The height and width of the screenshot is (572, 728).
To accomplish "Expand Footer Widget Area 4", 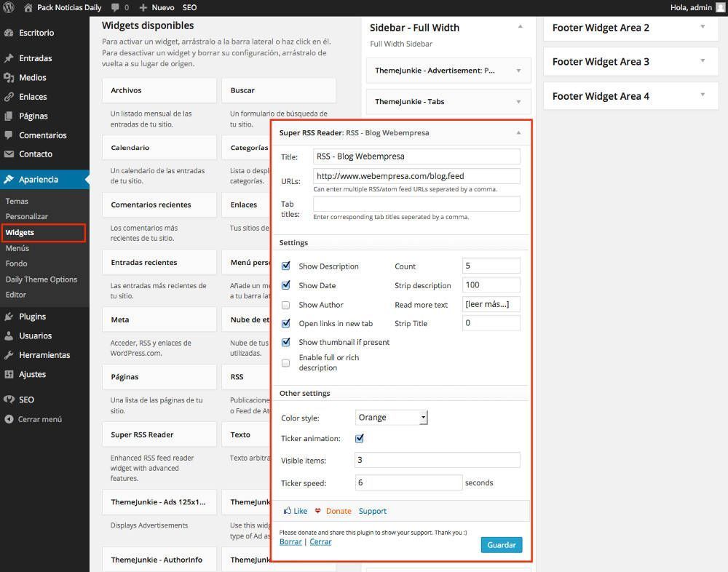I will [x=703, y=95].
